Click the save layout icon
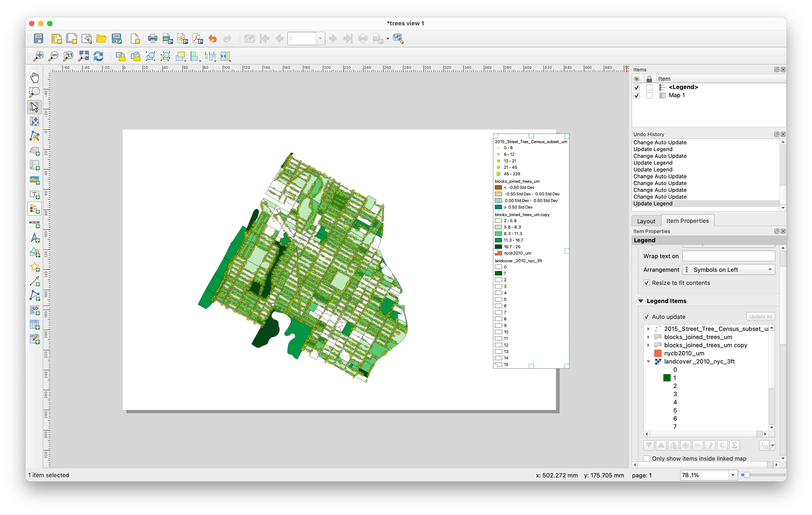812x515 pixels. tap(37, 39)
